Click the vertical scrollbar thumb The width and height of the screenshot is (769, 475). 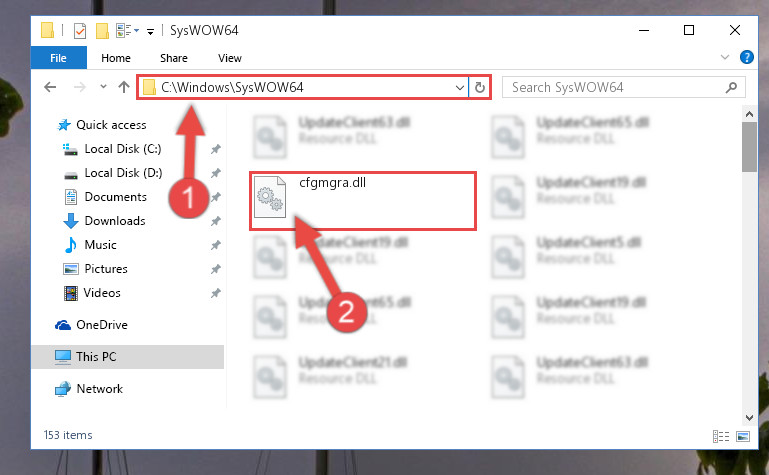pos(749,147)
